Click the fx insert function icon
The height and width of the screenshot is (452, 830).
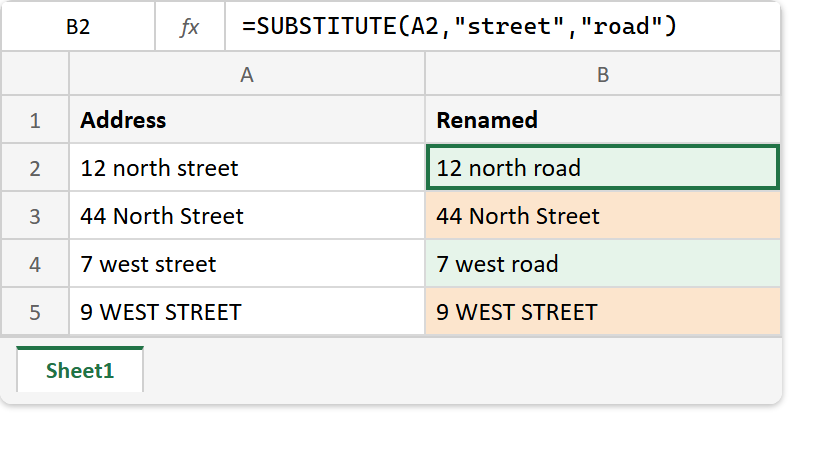(x=190, y=26)
